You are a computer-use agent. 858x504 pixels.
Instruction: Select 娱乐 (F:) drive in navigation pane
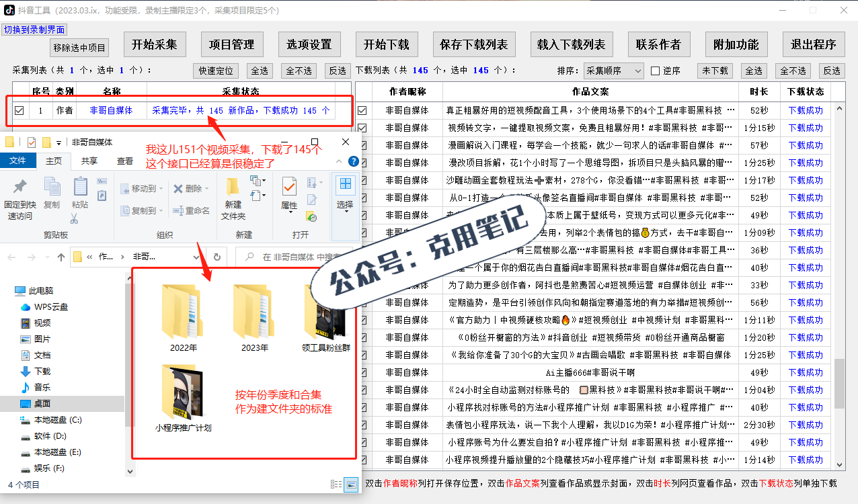42,468
